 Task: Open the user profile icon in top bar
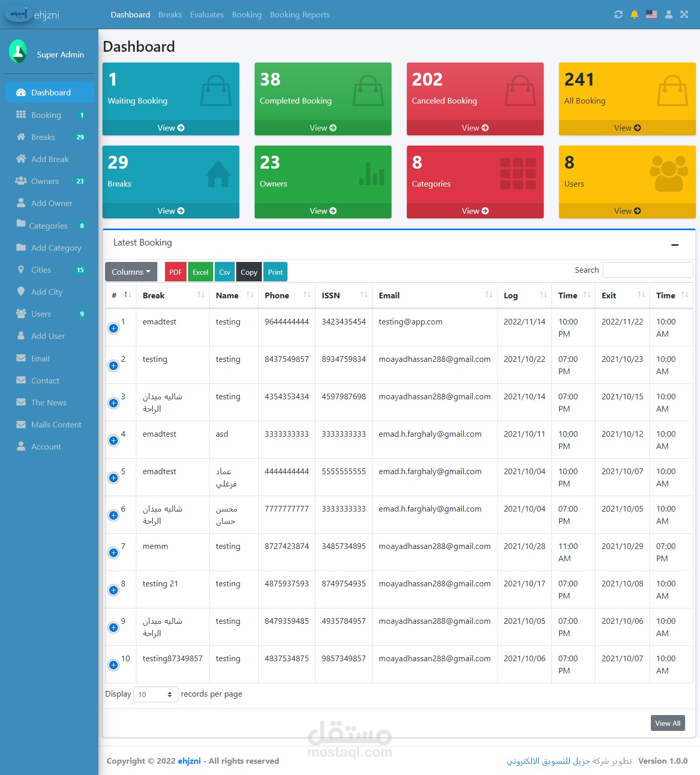click(669, 14)
